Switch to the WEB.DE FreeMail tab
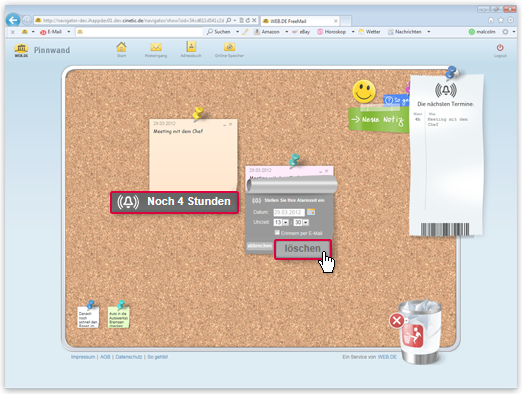Screen dimensions: 522x394 (x=300, y=21)
